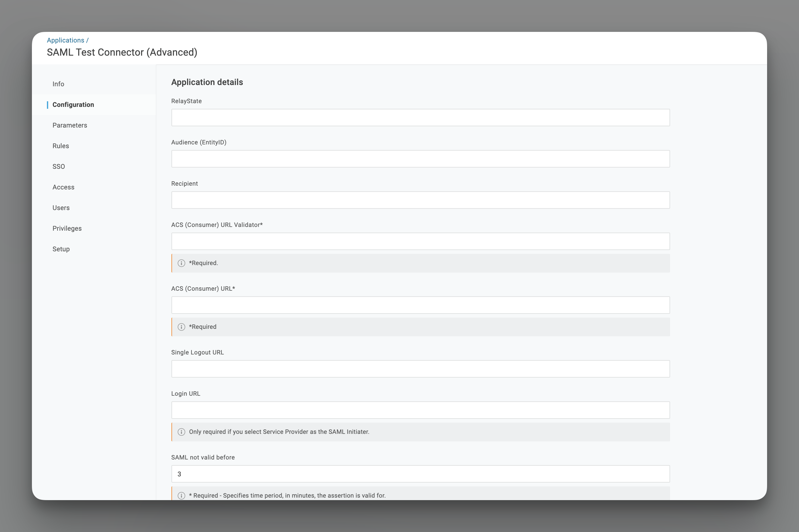799x532 pixels.
Task: Go to the Setup tab
Action: [x=61, y=249]
